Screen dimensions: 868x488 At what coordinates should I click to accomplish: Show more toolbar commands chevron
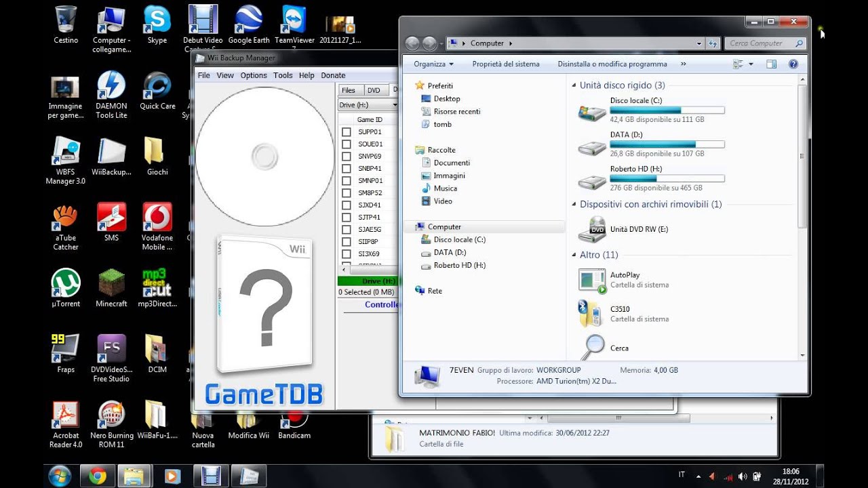tap(683, 64)
